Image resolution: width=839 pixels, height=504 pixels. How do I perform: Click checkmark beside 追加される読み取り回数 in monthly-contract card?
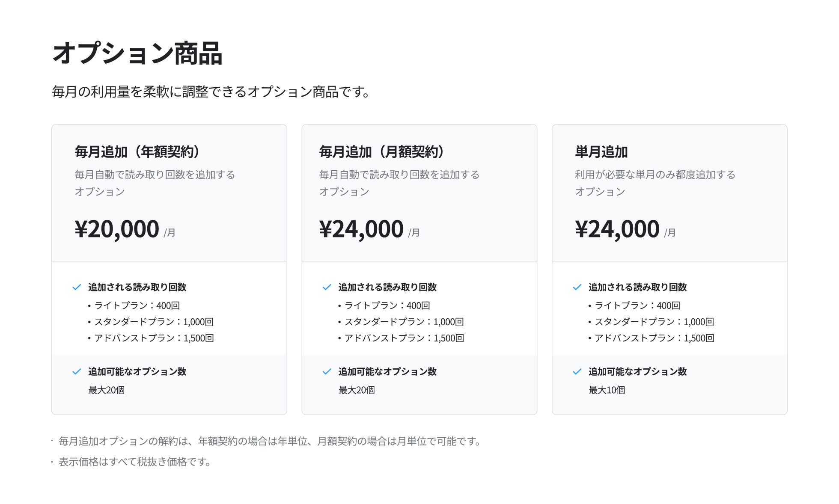point(327,287)
